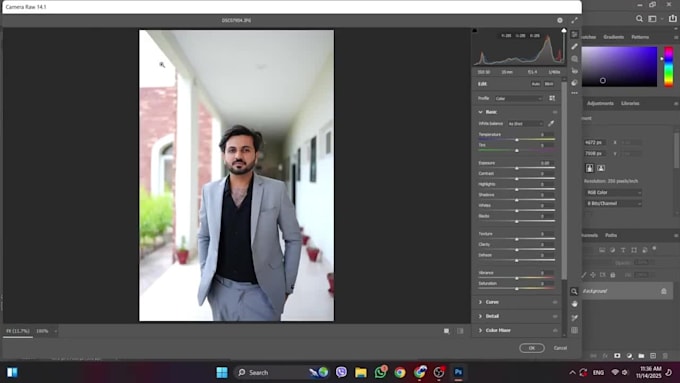Click the Fit zoom button in Camera Raw

pos(17,331)
